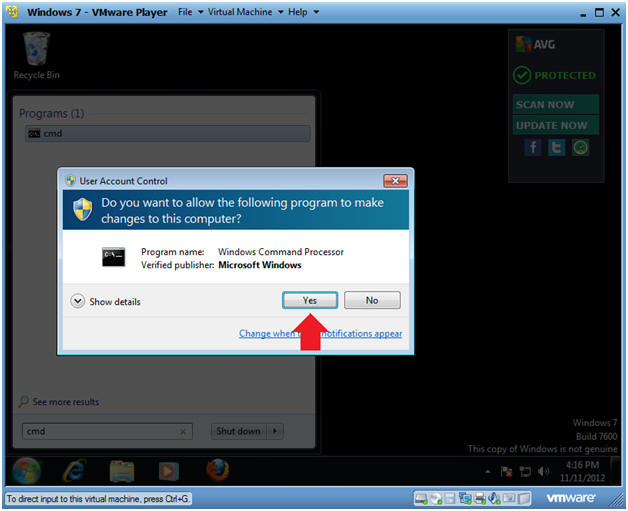The image size is (628, 511).
Task: Expand the Shut down options arrow
Action: coord(275,431)
